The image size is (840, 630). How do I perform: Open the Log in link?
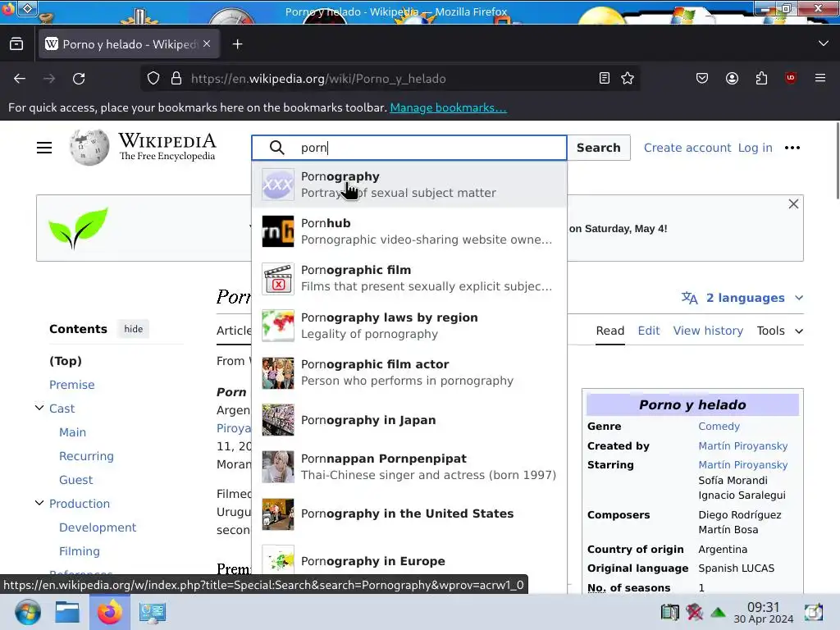(756, 148)
